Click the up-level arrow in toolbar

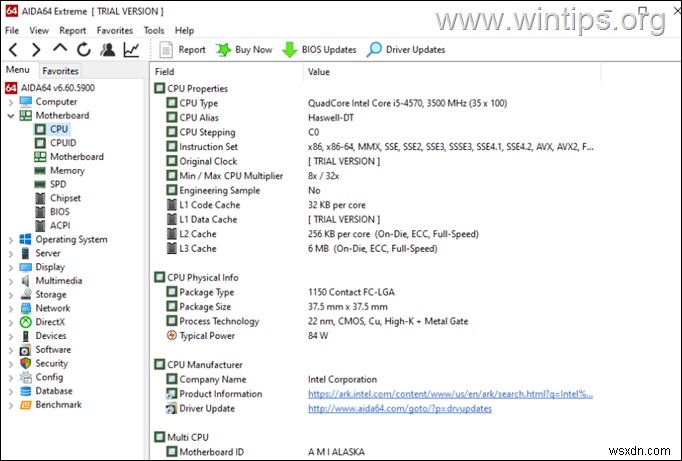tap(60, 48)
